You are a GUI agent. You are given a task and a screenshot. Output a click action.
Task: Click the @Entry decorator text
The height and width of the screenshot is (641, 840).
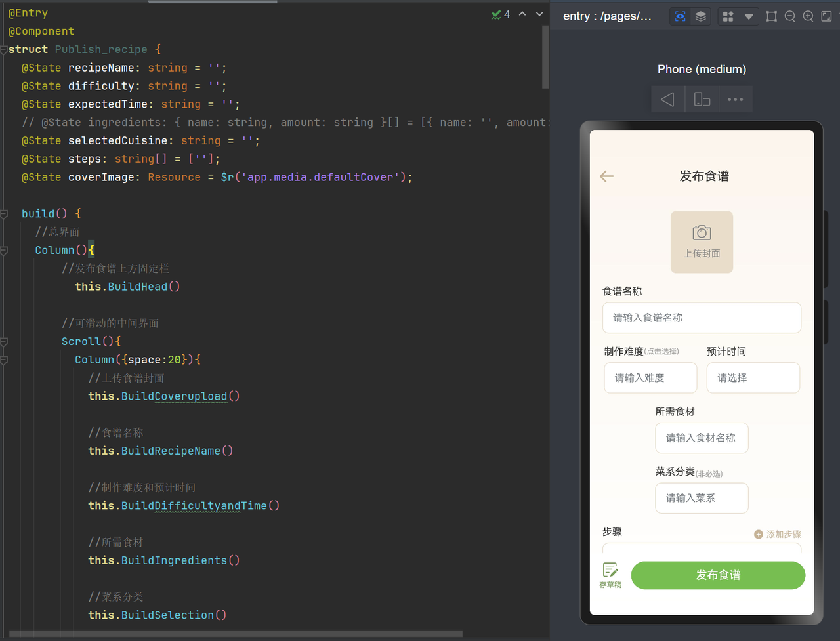(x=28, y=13)
